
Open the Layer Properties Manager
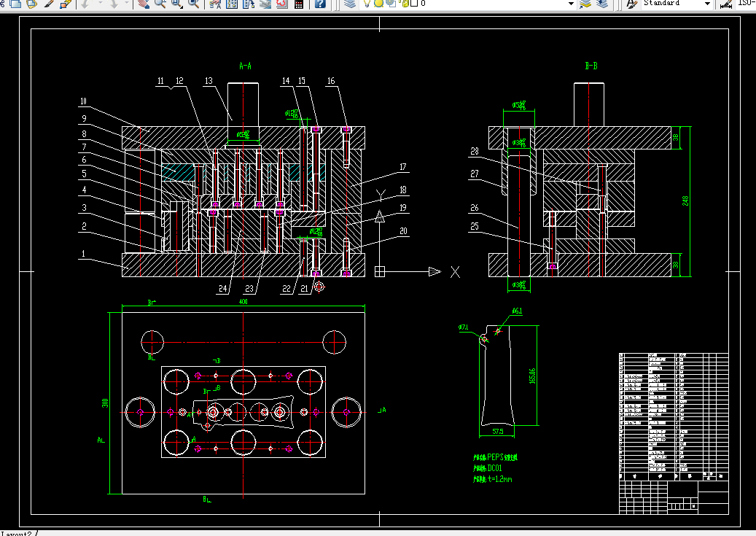tap(349, 4)
